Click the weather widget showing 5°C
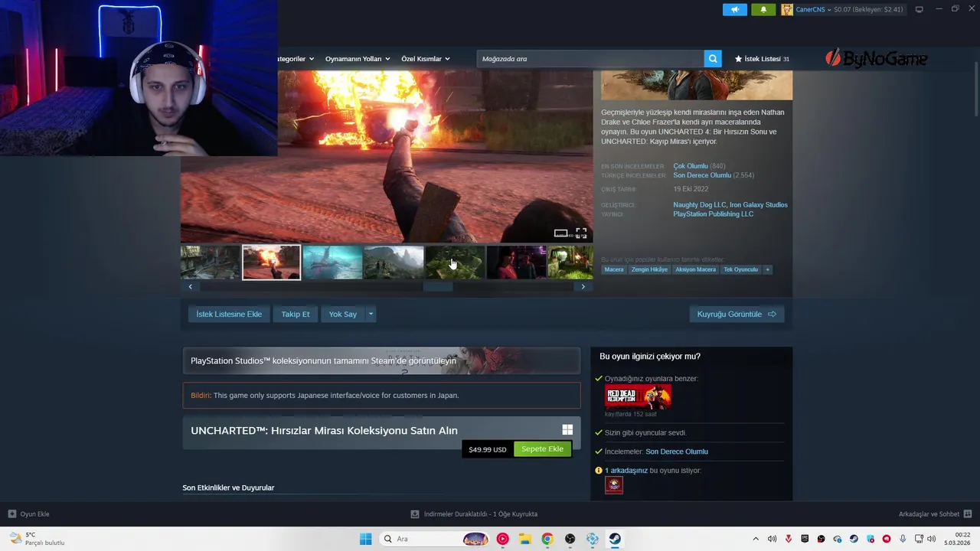 tap(37, 539)
